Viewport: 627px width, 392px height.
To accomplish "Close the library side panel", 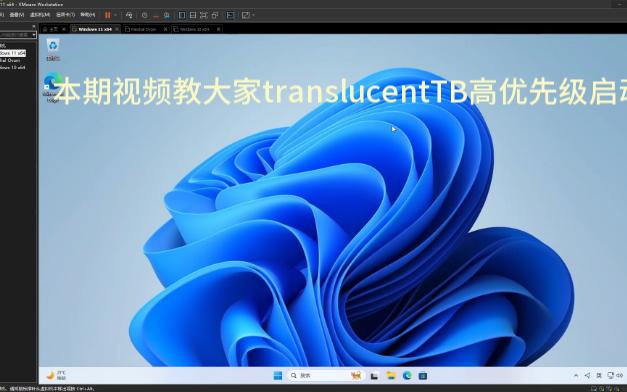I will pyautogui.click(x=34, y=26).
